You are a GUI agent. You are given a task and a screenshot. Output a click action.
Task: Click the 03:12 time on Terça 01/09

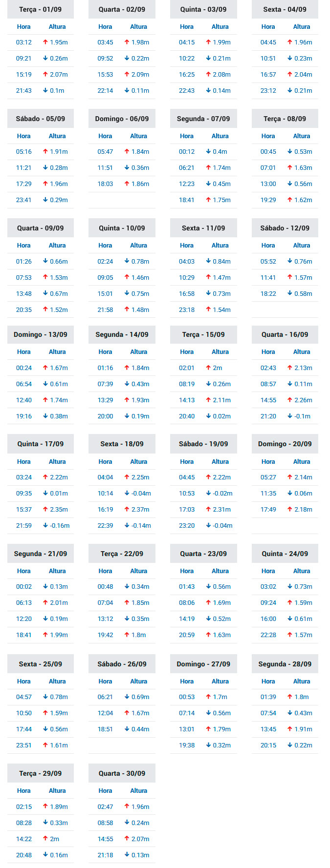point(24,42)
